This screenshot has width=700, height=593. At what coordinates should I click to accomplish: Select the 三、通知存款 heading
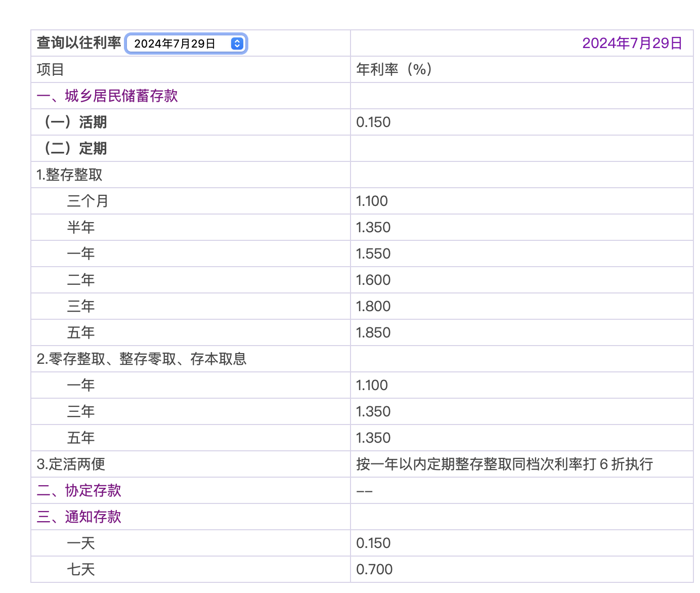(79, 517)
